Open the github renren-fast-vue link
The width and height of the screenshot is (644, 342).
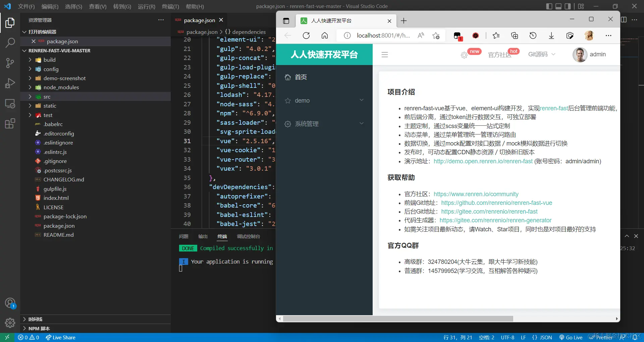(496, 203)
